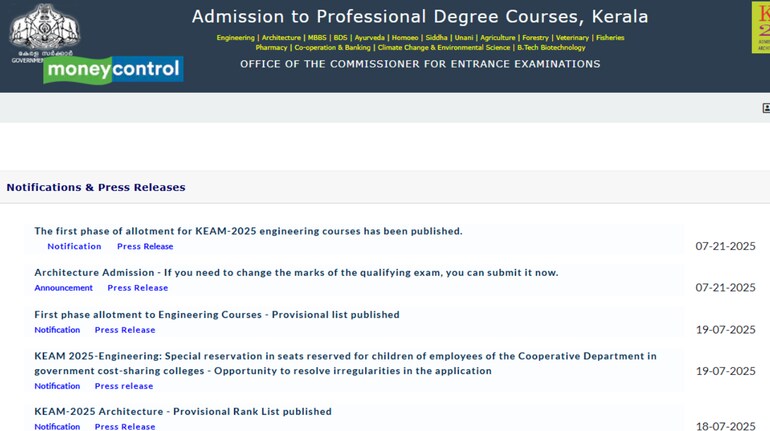Open Press Release for first phase KEAM-2025 allotment
The width and height of the screenshot is (770, 431).
145,246
